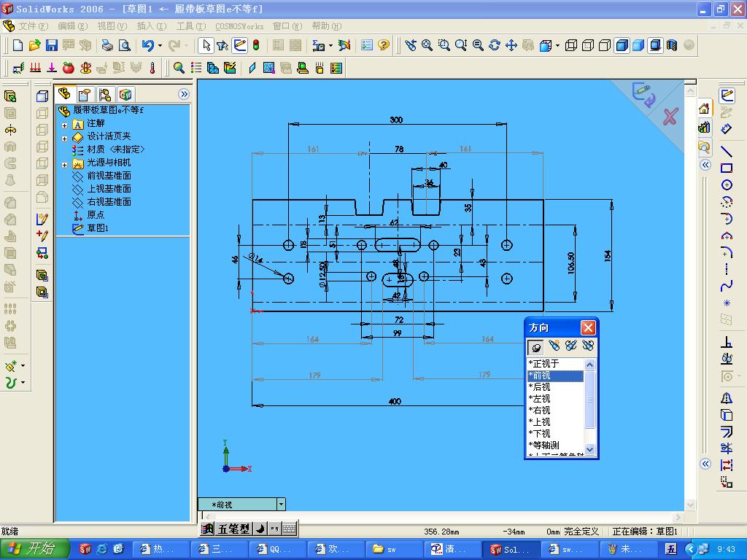Expand the panel with the double chevron
This screenshot has height=560, width=747.
[x=184, y=94]
